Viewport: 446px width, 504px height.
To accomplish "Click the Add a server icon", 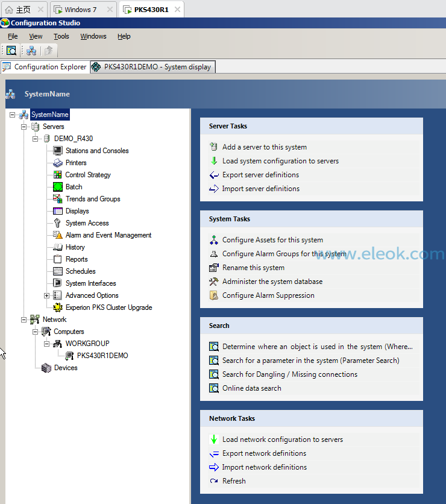I will (214, 146).
